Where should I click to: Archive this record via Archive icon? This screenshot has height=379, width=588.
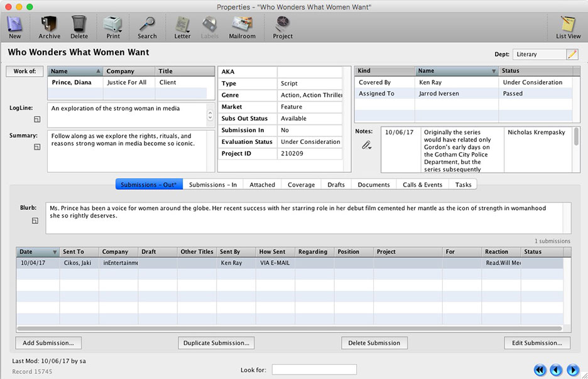click(49, 28)
